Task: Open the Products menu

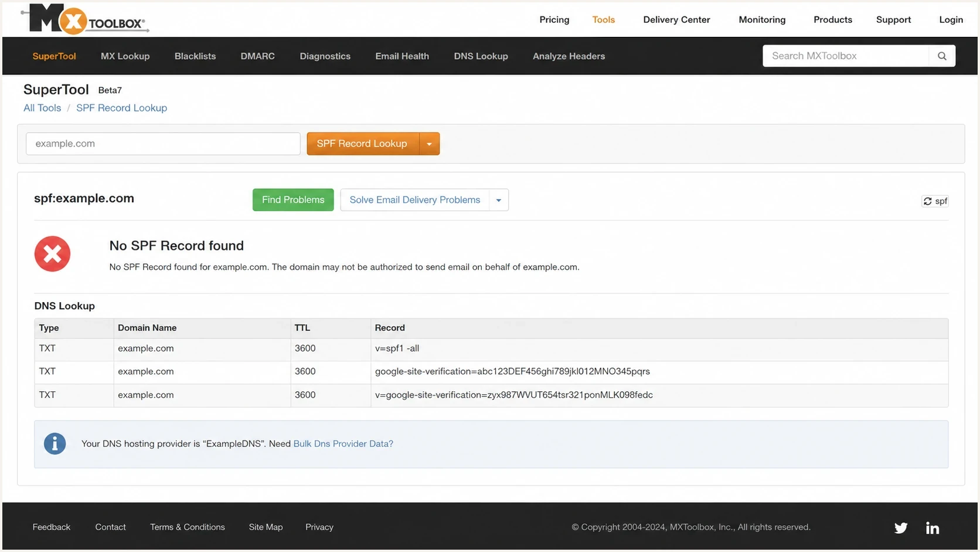Action: [832, 19]
